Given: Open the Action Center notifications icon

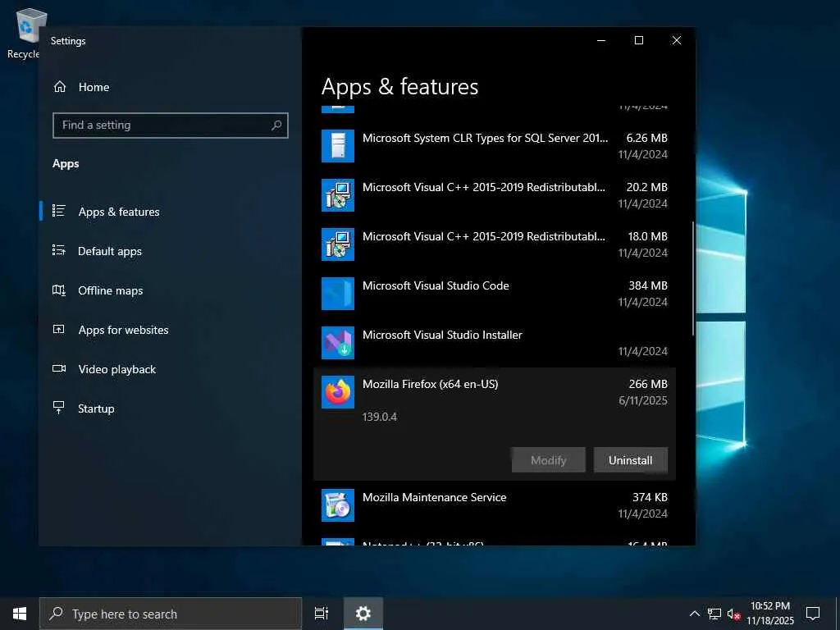Looking at the screenshot, I should 813,614.
